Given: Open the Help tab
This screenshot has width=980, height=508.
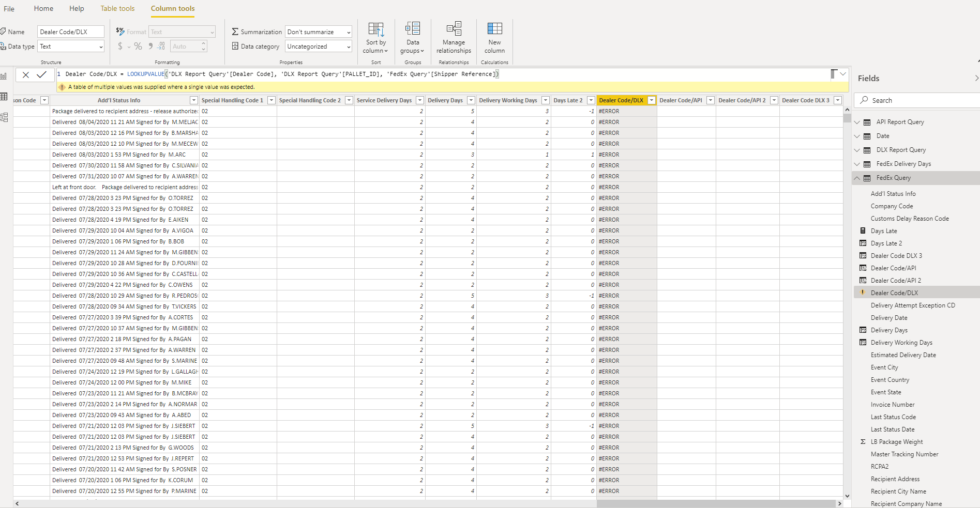Looking at the screenshot, I should (77, 8).
